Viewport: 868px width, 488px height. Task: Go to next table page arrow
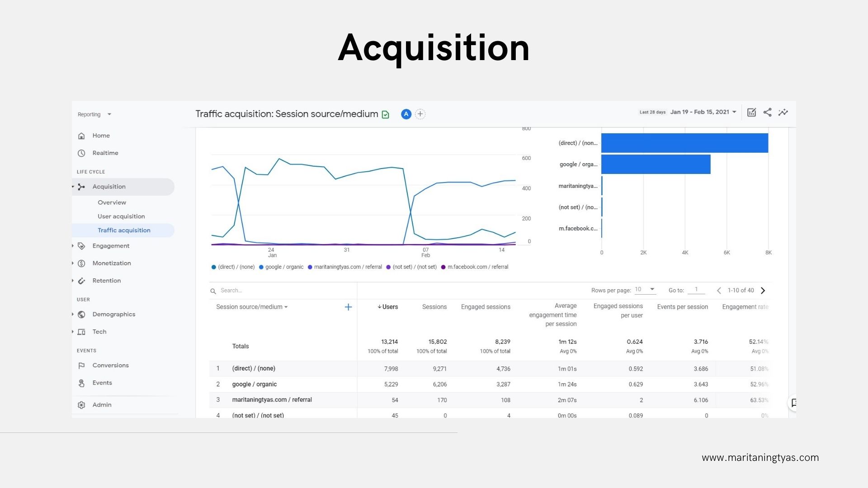point(763,291)
